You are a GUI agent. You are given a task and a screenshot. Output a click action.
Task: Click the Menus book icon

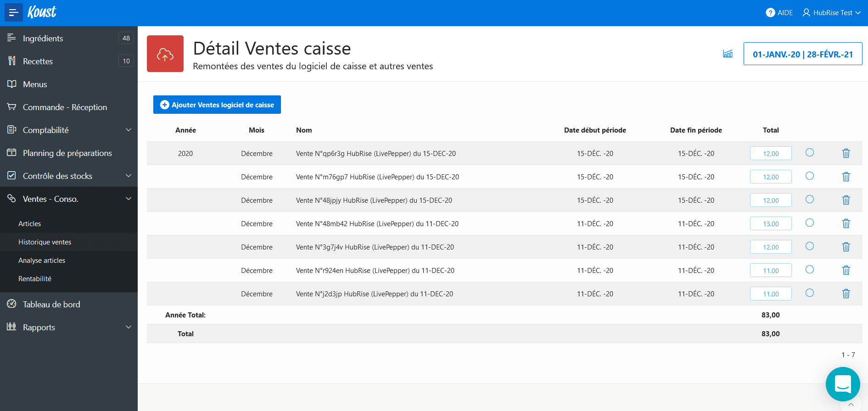[x=11, y=84]
